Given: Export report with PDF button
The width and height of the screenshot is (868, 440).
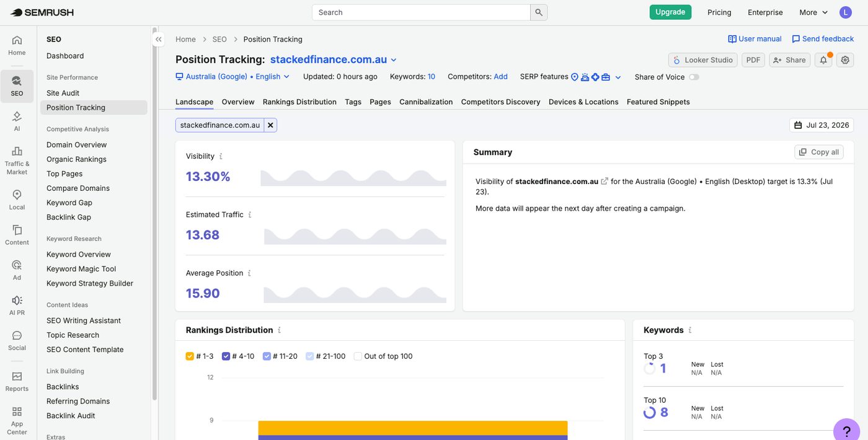Looking at the screenshot, I should pyautogui.click(x=753, y=60).
